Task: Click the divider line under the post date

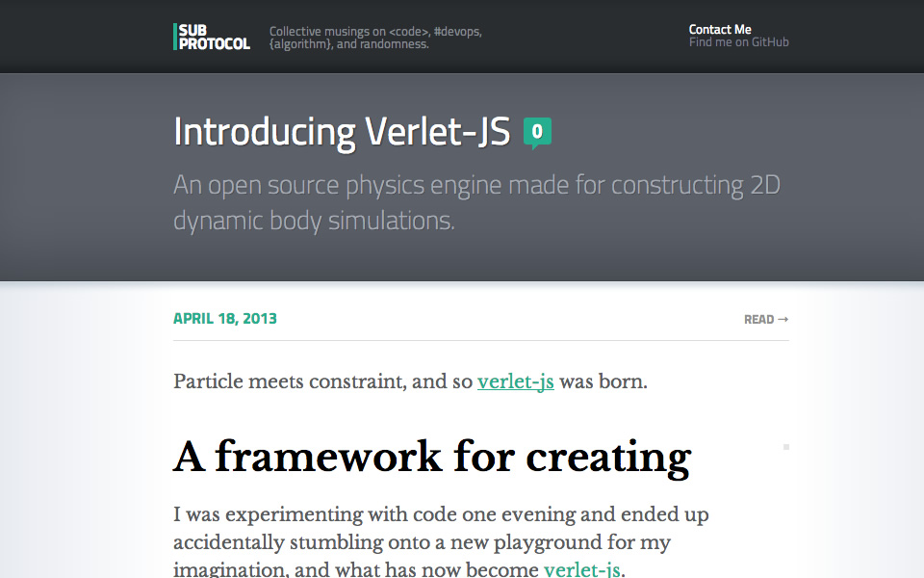Action: point(481,340)
